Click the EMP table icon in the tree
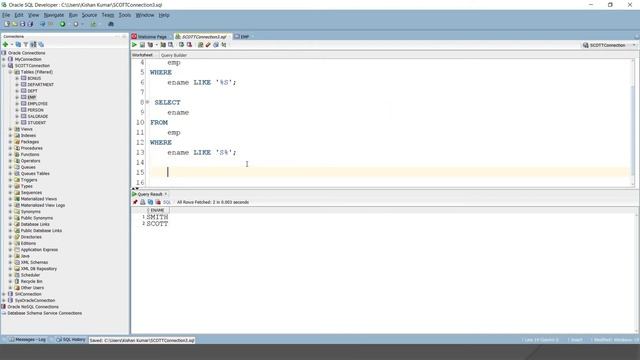The height and width of the screenshot is (360, 640). point(24,97)
